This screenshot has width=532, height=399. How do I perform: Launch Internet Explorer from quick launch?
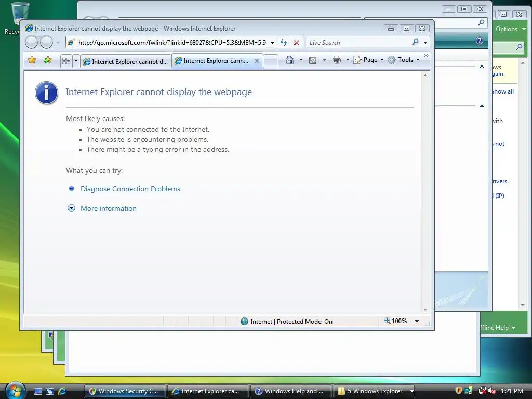tap(62, 391)
